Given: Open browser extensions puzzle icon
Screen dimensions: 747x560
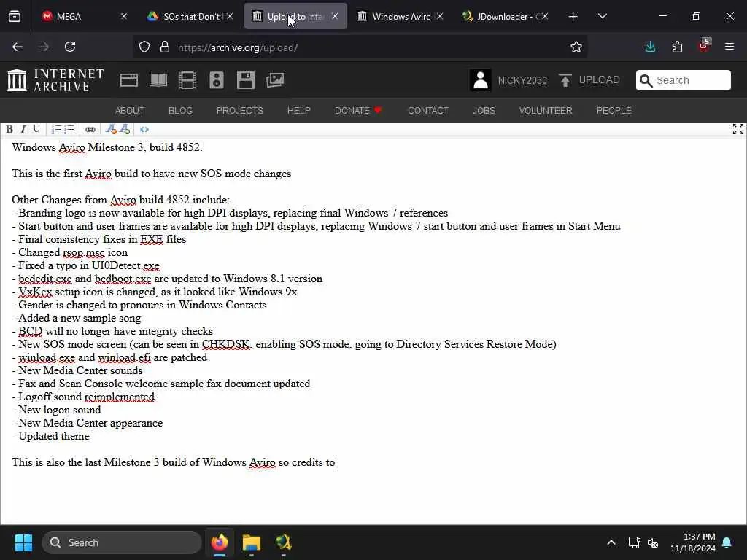Looking at the screenshot, I should tap(677, 47).
